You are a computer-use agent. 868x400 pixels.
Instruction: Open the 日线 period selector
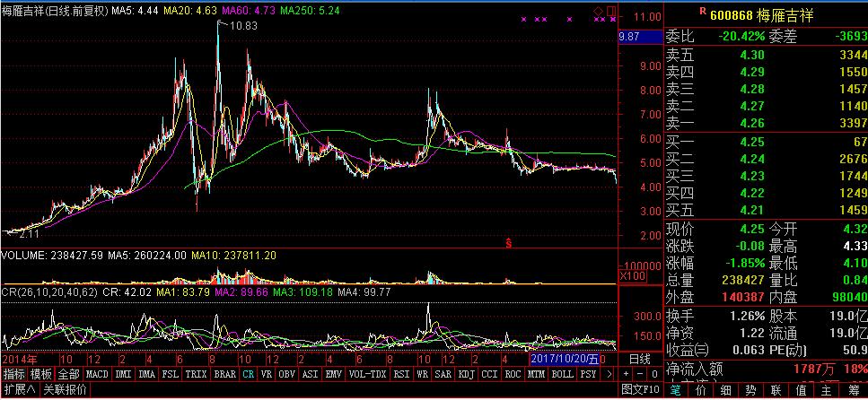[x=641, y=359]
